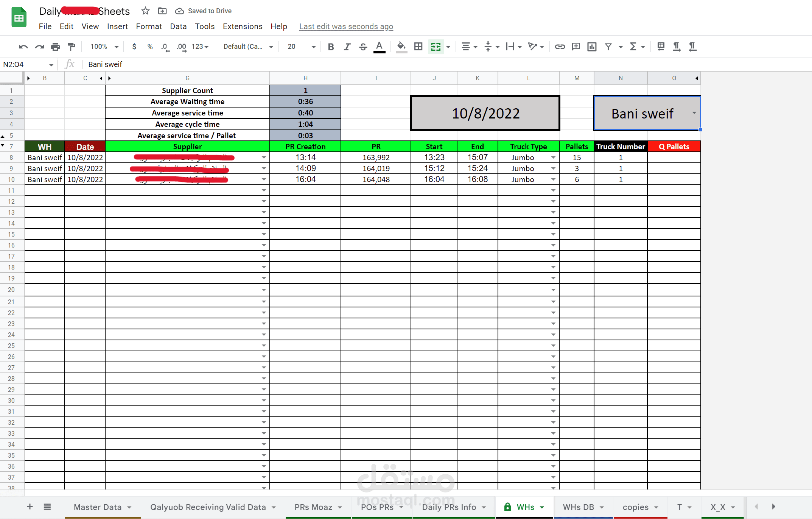
Task: Open the zoom level dropdown
Action: click(103, 47)
